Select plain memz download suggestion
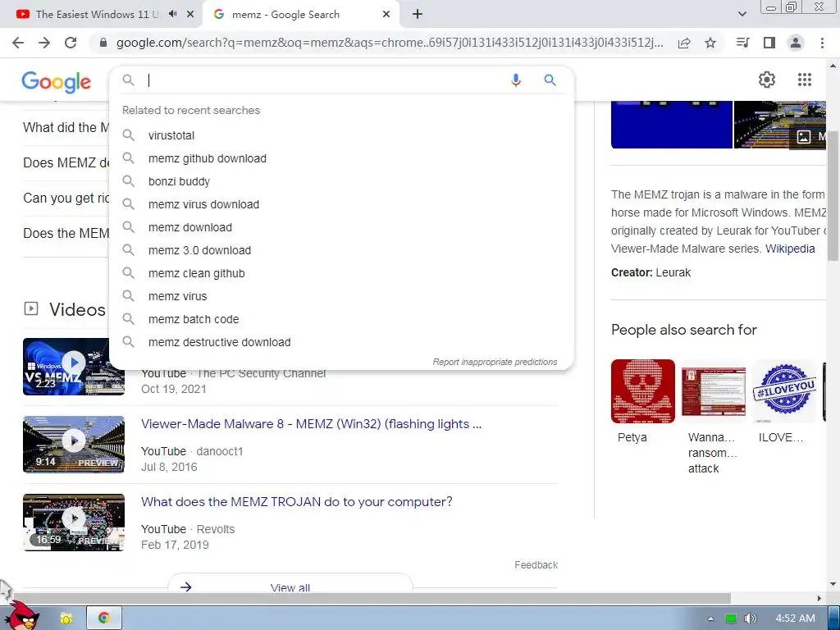This screenshot has height=630, width=840. pos(342,228)
